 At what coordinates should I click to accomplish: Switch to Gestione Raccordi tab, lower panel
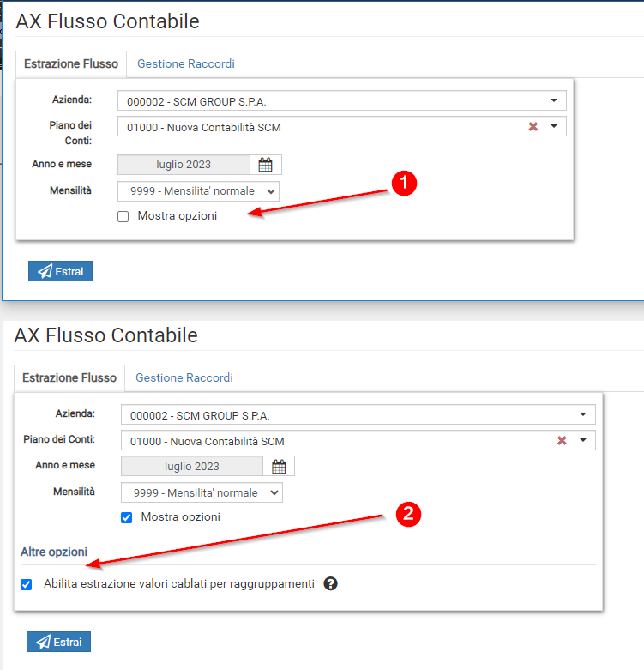click(184, 377)
